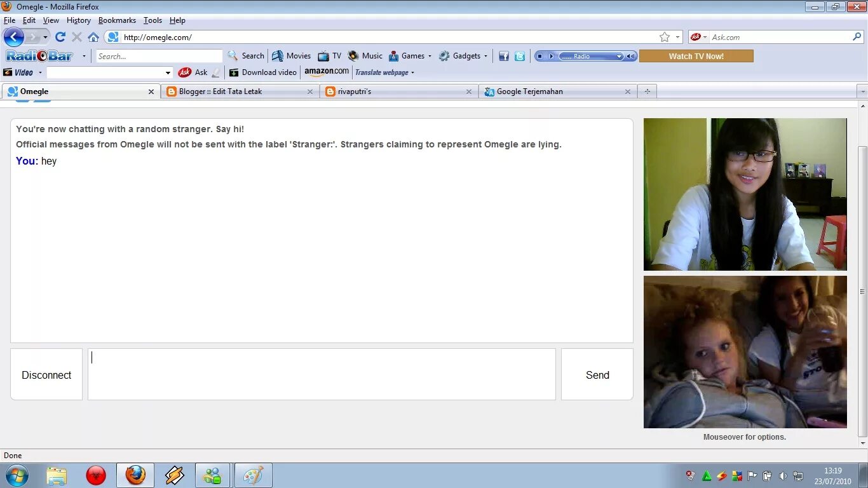Open the Windows Start menu
The image size is (868, 488).
tap(16, 475)
